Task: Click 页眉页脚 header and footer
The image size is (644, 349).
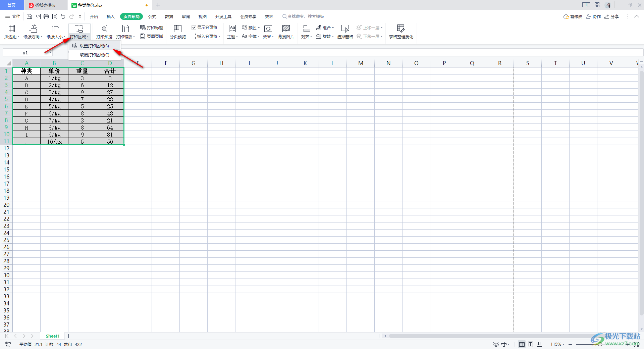Action: 152,36
